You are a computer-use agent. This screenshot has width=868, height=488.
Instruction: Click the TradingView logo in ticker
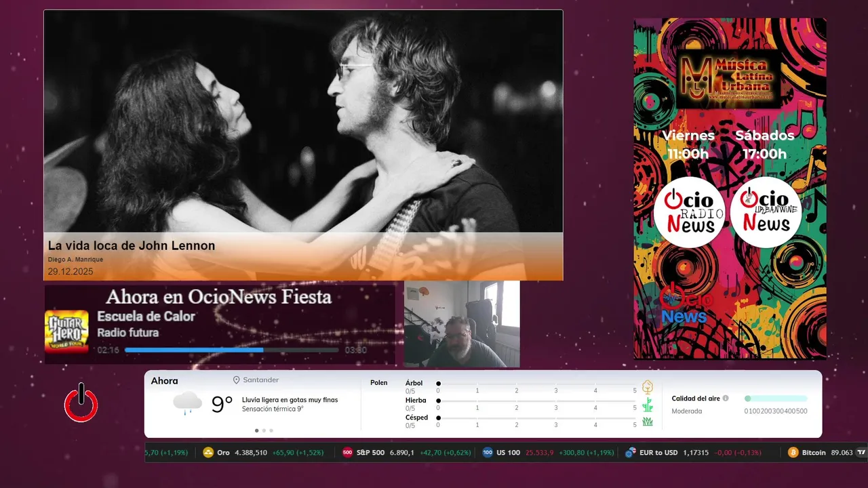(x=862, y=452)
